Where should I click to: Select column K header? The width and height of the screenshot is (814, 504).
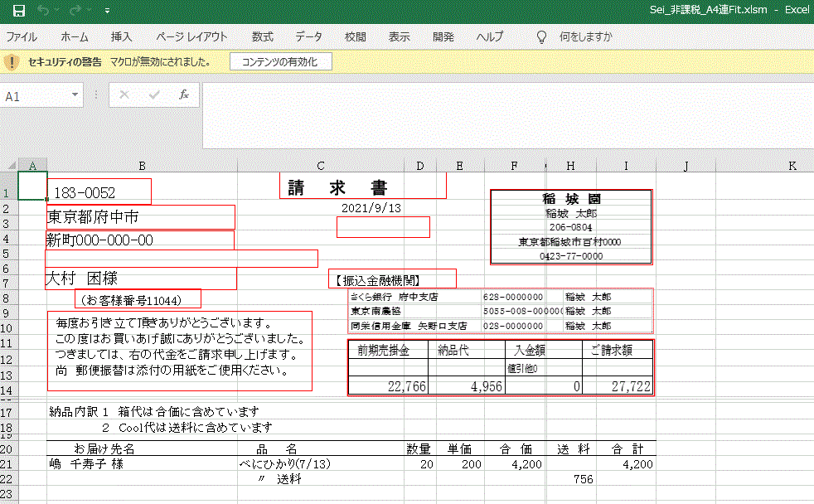coord(792,166)
